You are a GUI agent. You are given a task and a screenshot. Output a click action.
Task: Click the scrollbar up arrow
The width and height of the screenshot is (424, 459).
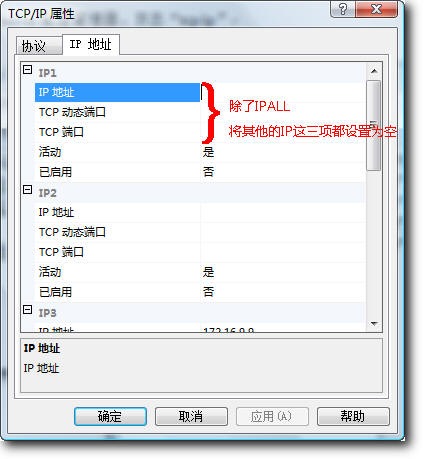click(x=374, y=71)
